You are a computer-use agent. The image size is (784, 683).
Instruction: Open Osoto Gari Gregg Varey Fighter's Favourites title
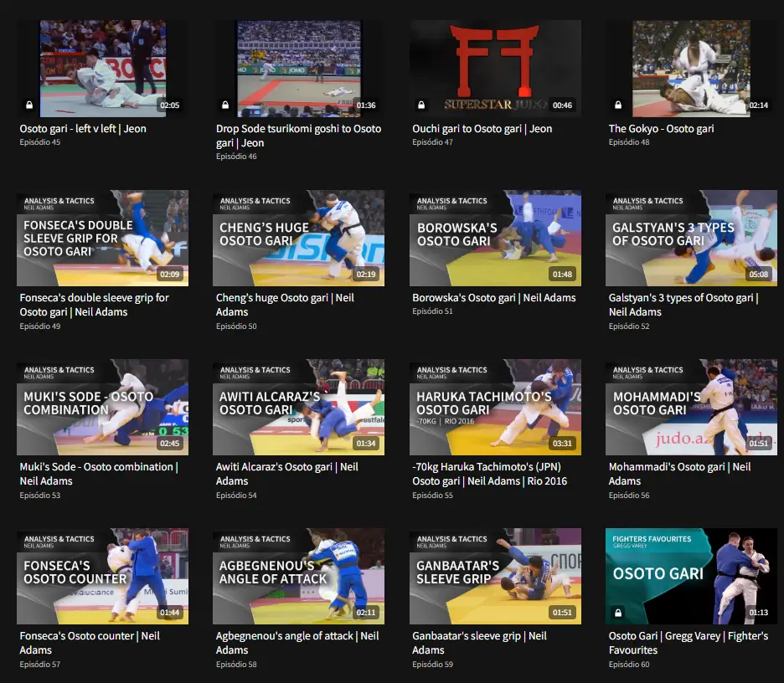[x=688, y=643]
